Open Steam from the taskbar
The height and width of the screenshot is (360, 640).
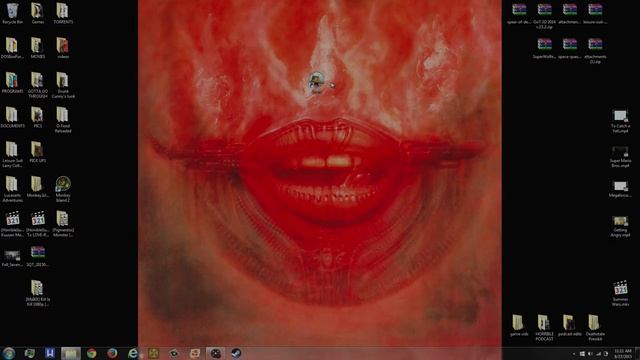click(x=236, y=353)
